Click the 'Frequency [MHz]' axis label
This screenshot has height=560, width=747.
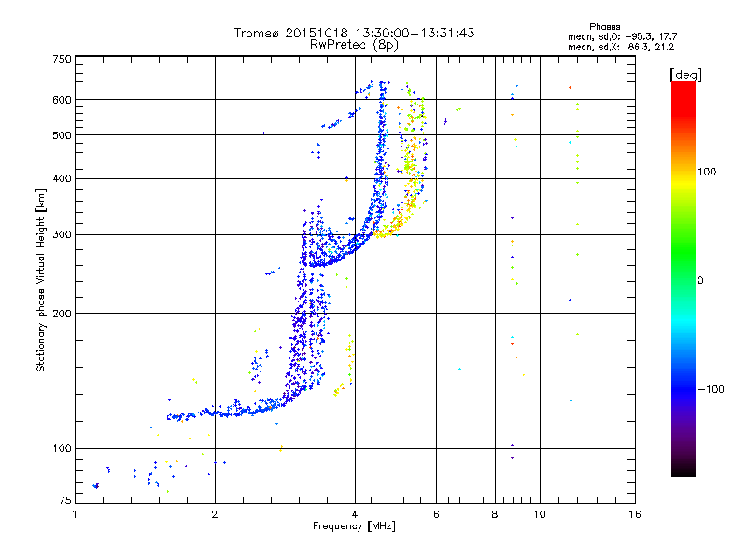354,526
